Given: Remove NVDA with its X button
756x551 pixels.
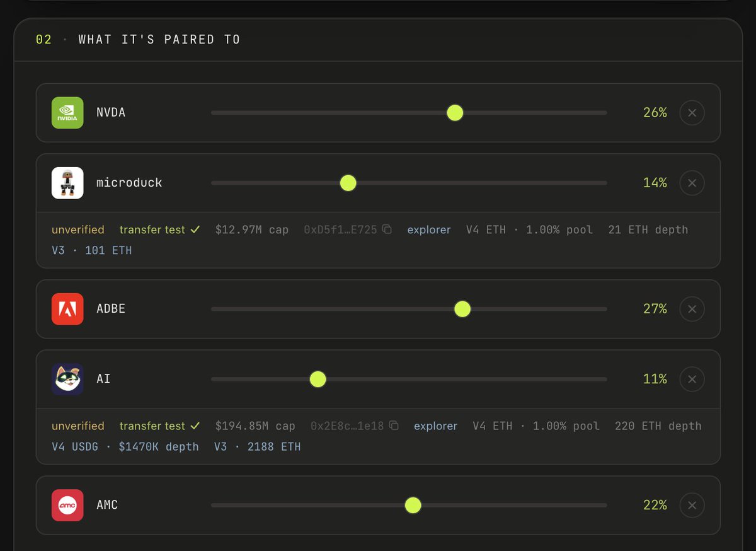Looking at the screenshot, I should 692,113.
